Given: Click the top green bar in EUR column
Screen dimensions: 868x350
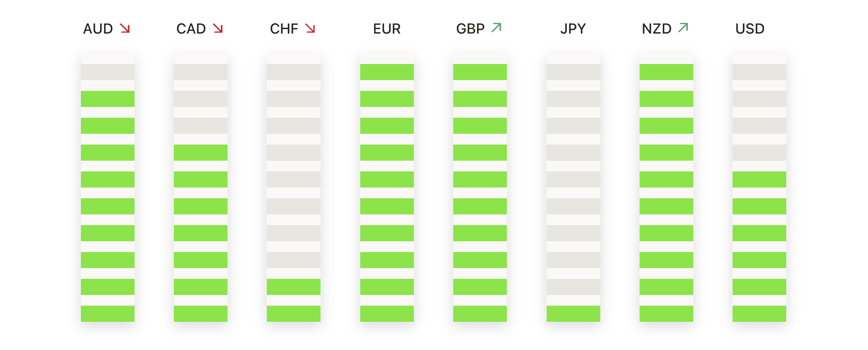Looking at the screenshot, I should click(387, 72).
